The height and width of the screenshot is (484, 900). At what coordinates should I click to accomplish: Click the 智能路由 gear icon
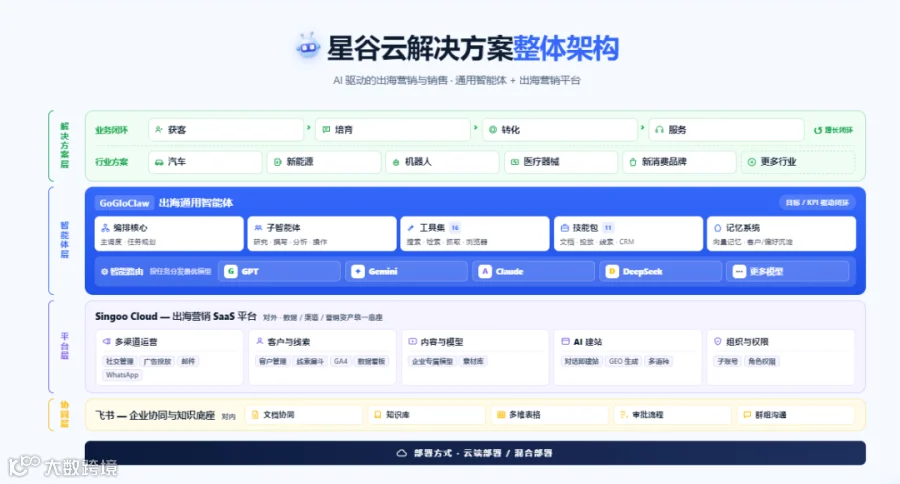click(x=104, y=272)
